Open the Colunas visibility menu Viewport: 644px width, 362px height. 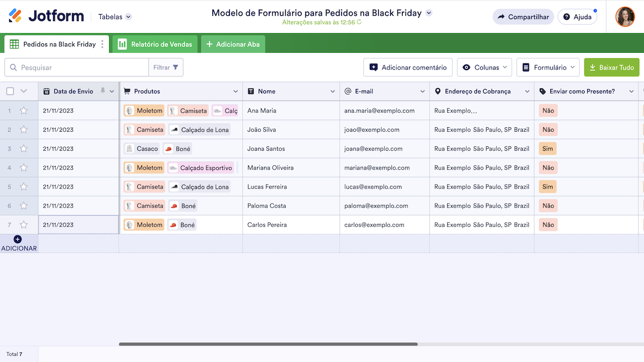coord(484,67)
